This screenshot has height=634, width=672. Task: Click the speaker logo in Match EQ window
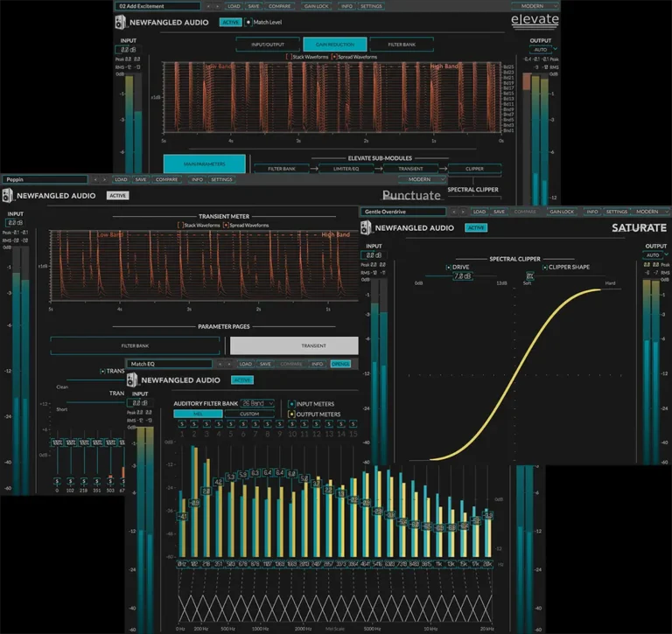pyautogui.click(x=132, y=380)
